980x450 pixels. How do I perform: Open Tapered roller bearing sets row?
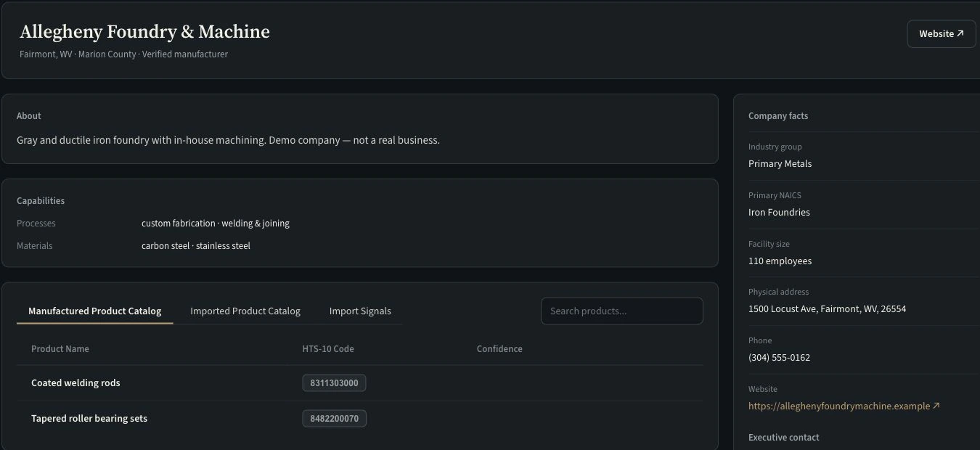360,418
